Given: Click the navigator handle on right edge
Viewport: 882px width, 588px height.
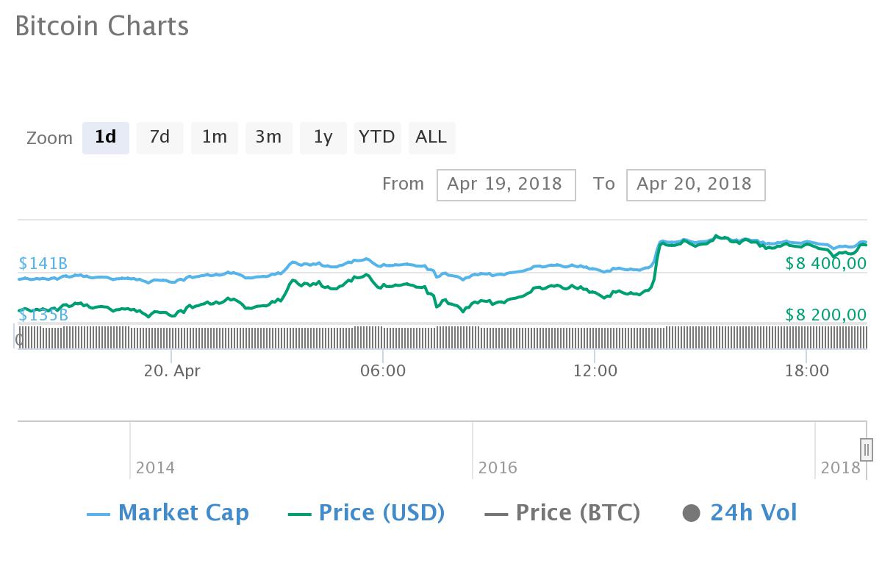Looking at the screenshot, I should tap(867, 448).
